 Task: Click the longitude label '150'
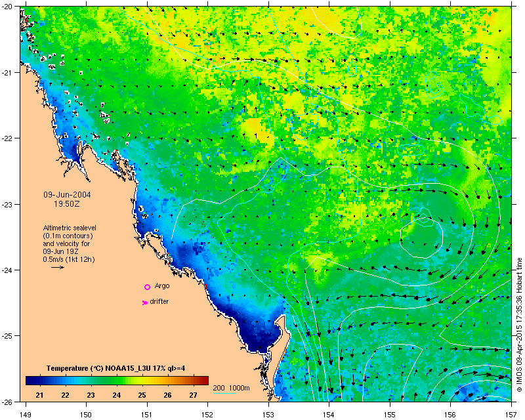click(87, 415)
